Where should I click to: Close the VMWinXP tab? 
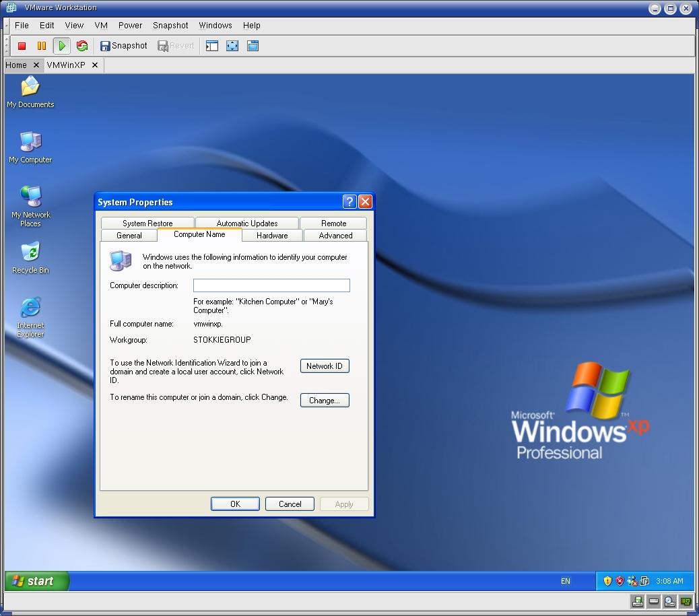click(95, 65)
